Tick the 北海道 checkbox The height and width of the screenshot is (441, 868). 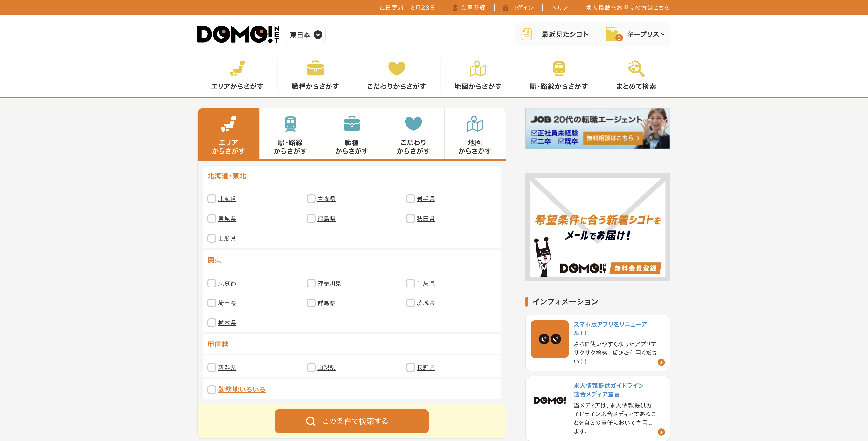[212, 199]
